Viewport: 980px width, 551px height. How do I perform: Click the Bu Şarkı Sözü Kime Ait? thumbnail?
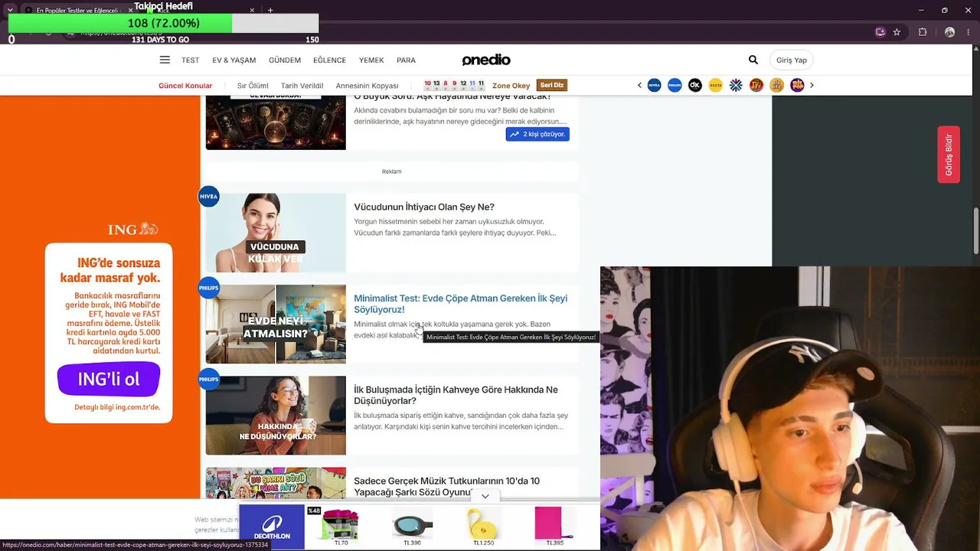click(276, 483)
